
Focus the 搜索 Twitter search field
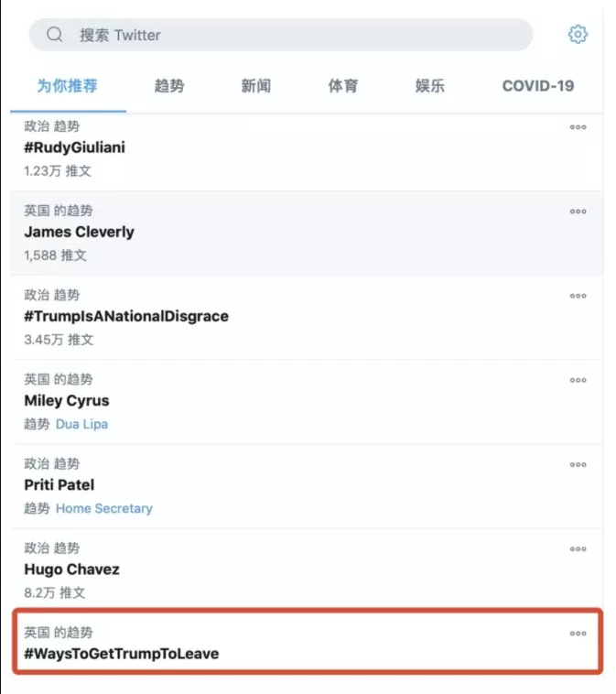click(x=281, y=35)
